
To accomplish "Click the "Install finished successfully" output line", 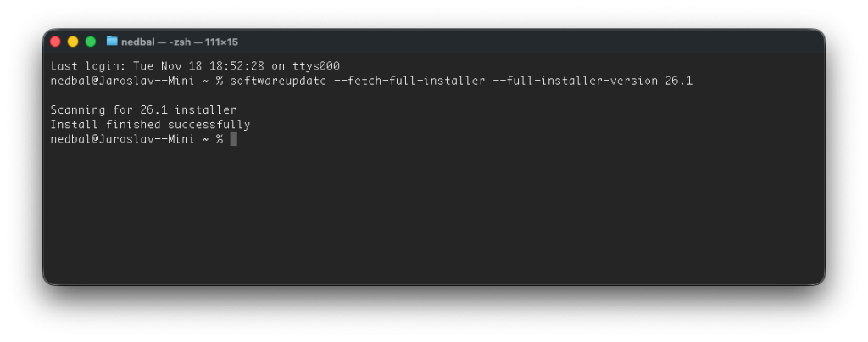I will (150, 124).
